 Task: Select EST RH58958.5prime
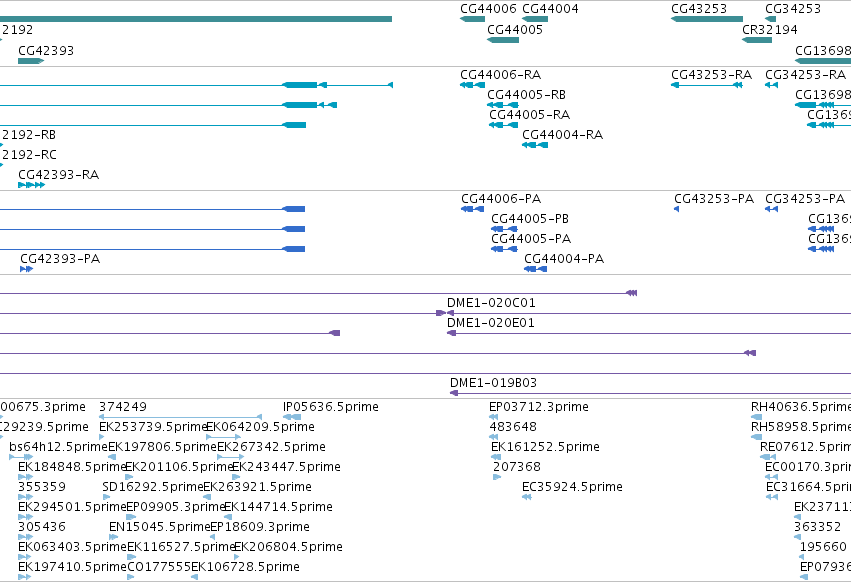coord(801,427)
